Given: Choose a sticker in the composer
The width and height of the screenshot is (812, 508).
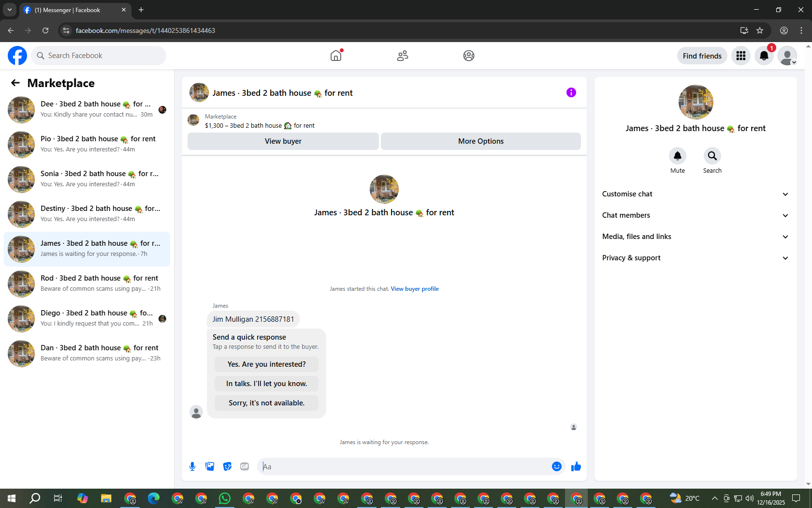Looking at the screenshot, I should (x=227, y=466).
